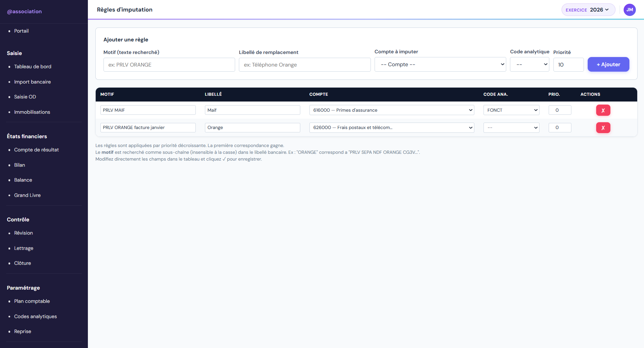Open the empty analytic code dropdown for Orange
This screenshot has width=644, height=348.
click(x=511, y=128)
